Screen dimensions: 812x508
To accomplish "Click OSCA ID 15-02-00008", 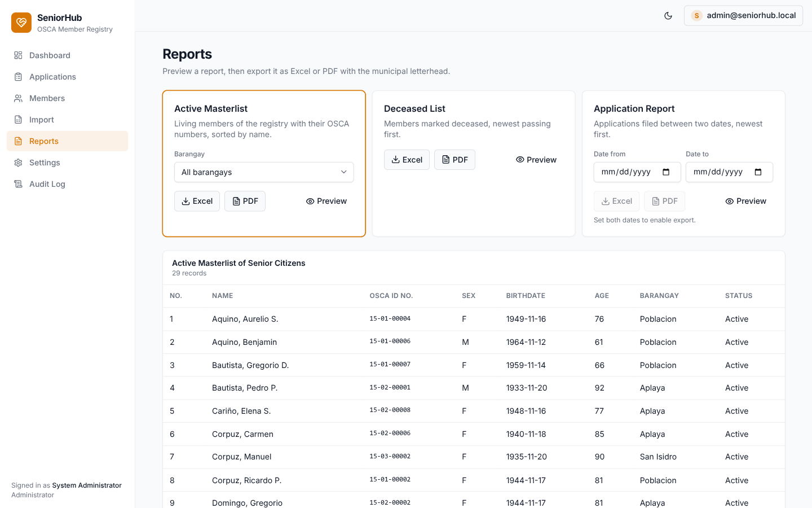I will (390, 410).
